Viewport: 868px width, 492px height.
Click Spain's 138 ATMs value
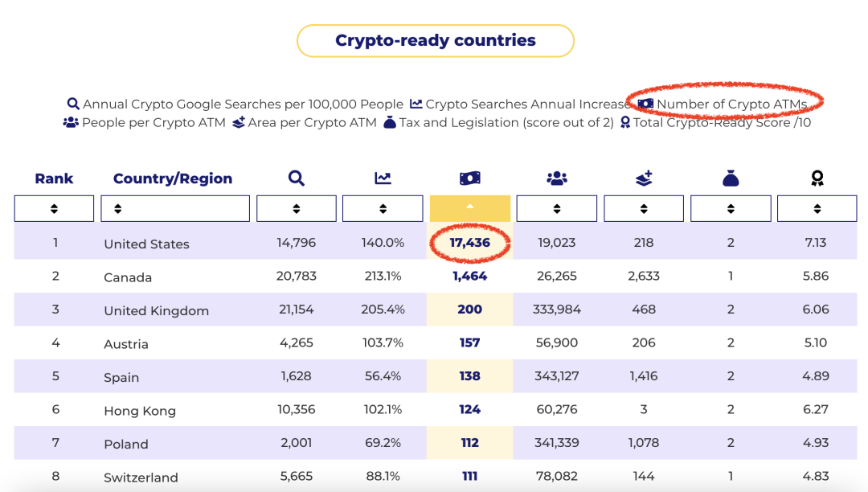(x=470, y=375)
